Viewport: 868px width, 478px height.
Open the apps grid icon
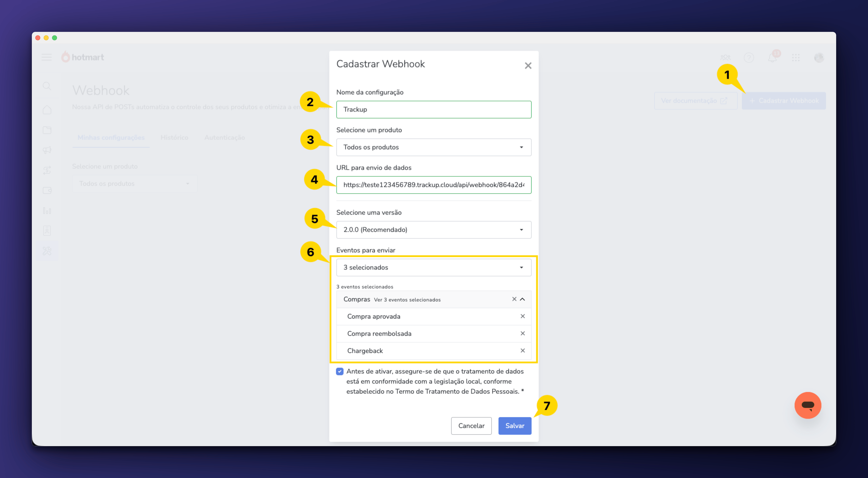[x=796, y=58]
